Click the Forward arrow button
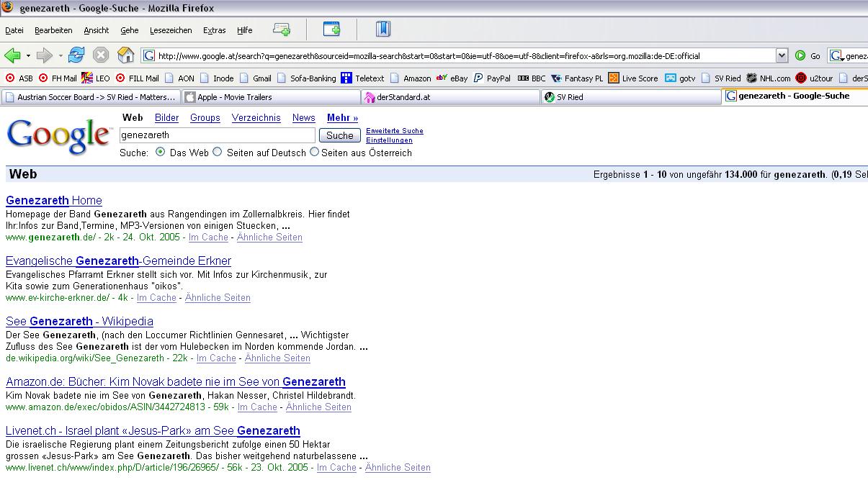This screenshot has height=480, width=868. point(45,55)
